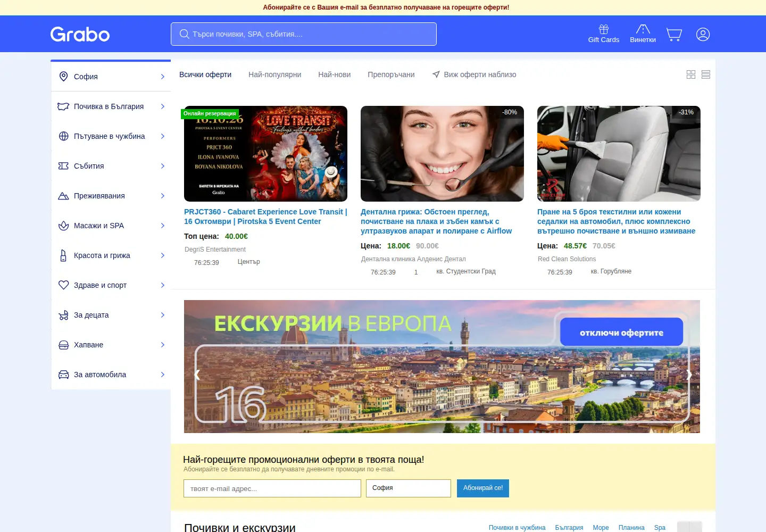Select the Препоръчани tab

pos(391,74)
